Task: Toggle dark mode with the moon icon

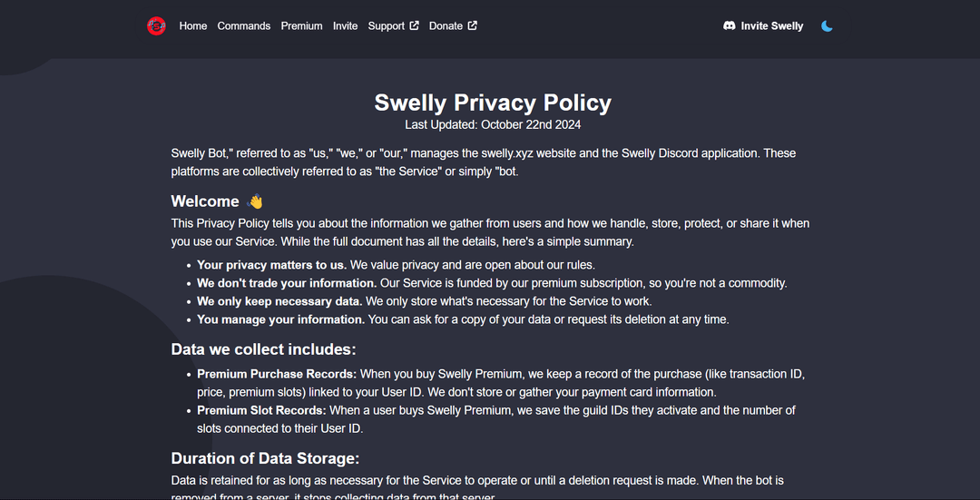Action: tap(827, 26)
